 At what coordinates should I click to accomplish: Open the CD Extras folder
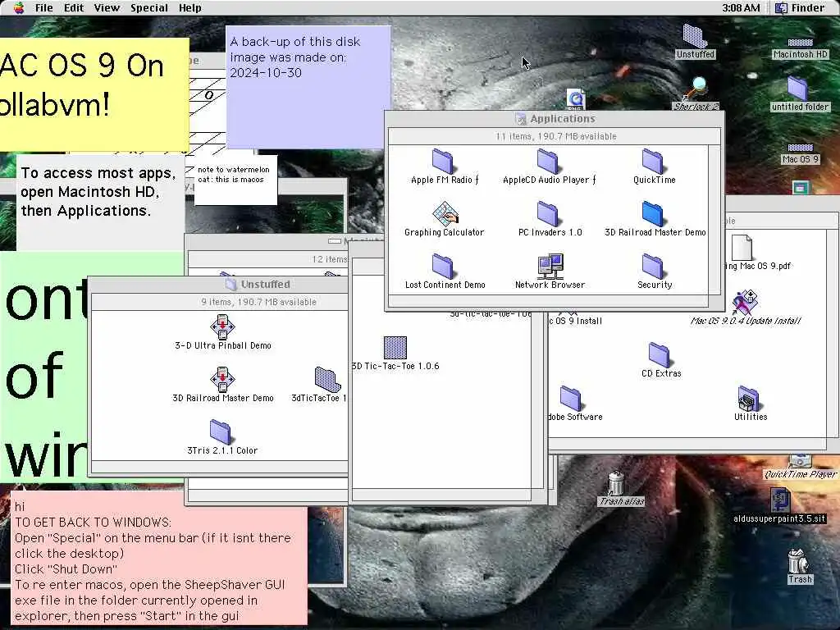(x=659, y=355)
